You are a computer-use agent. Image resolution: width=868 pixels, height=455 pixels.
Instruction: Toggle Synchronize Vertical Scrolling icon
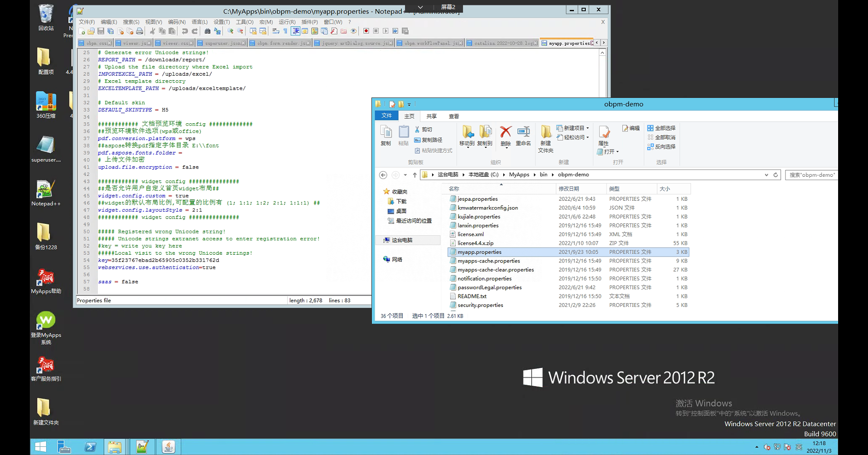click(x=253, y=31)
